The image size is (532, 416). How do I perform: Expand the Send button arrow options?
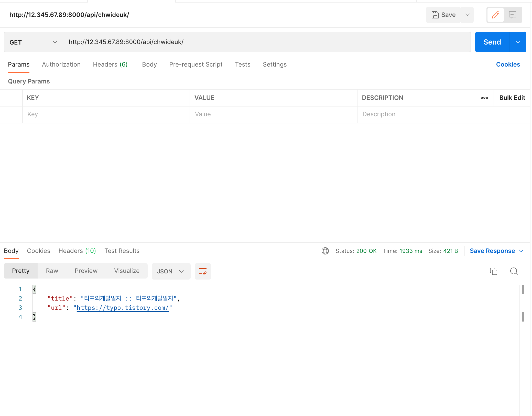(x=518, y=42)
